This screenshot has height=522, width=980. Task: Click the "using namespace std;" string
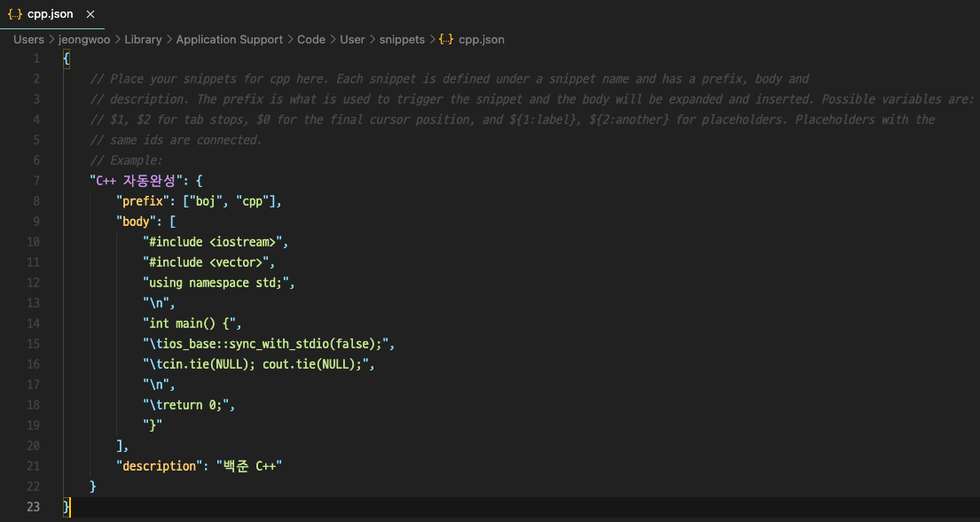(x=216, y=283)
